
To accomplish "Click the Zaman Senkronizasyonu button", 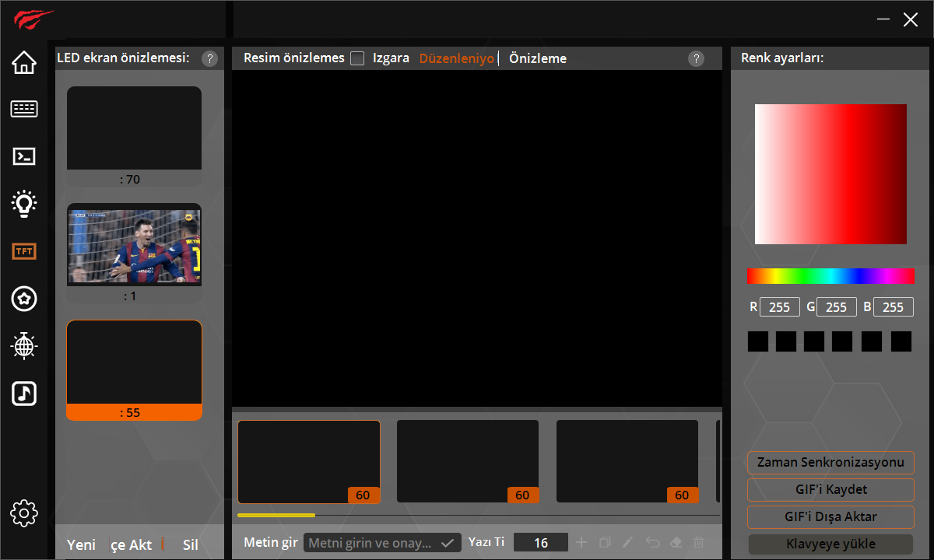I will click(830, 463).
